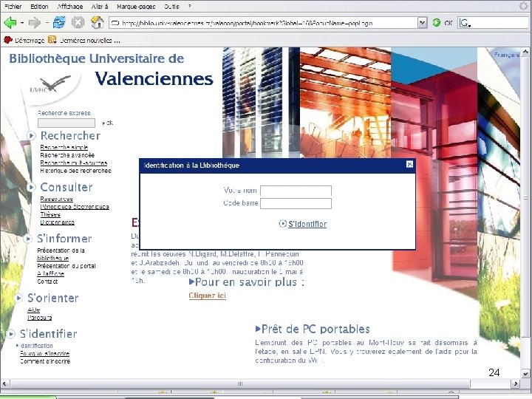Focus the Code barre input field

pyautogui.click(x=296, y=203)
